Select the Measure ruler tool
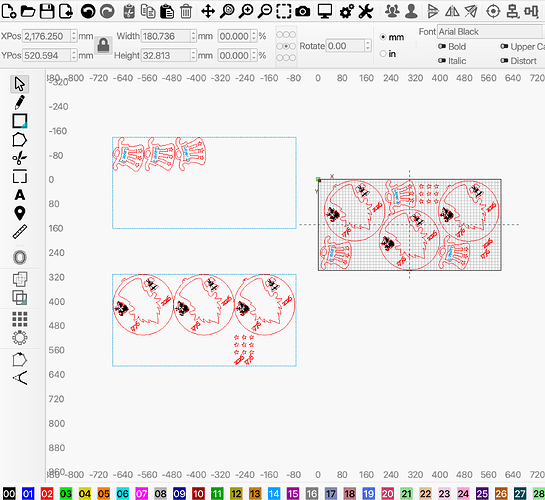Viewport: 545px width, 500px height. coord(20,232)
